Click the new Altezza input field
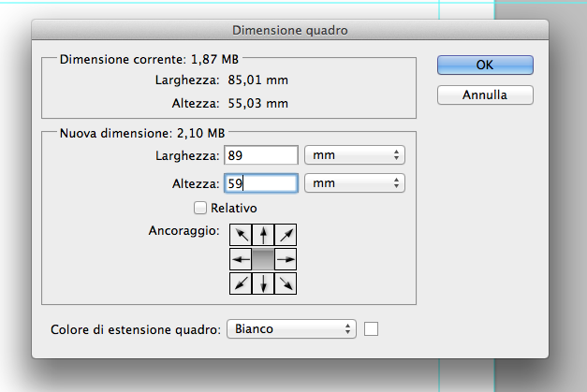Viewport: 587px width, 392px height. click(x=261, y=183)
